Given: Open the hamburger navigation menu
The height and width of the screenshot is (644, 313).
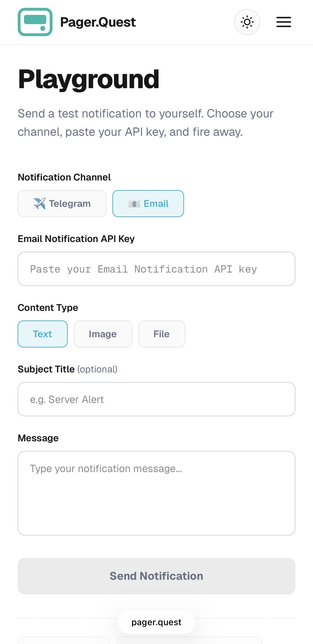Looking at the screenshot, I should (284, 22).
